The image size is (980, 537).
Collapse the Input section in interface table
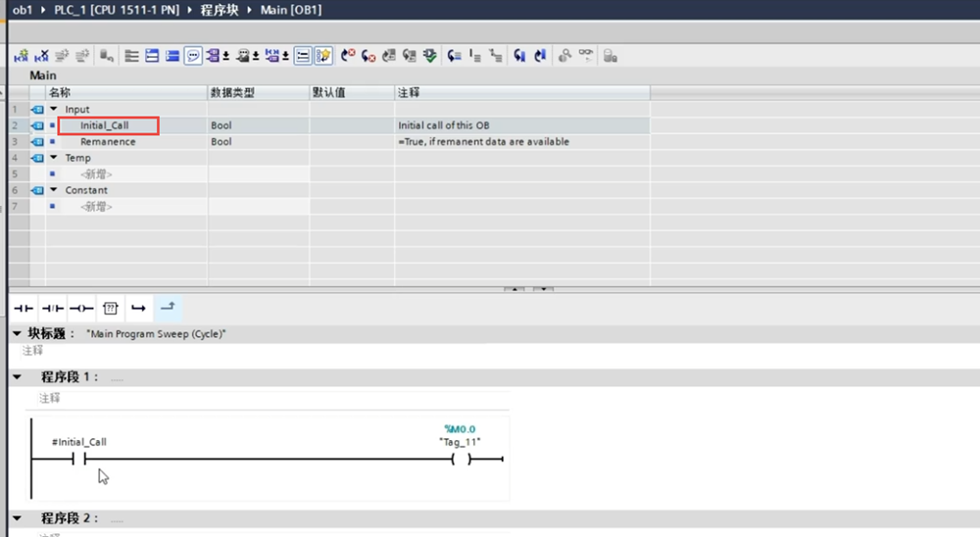coord(54,110)
